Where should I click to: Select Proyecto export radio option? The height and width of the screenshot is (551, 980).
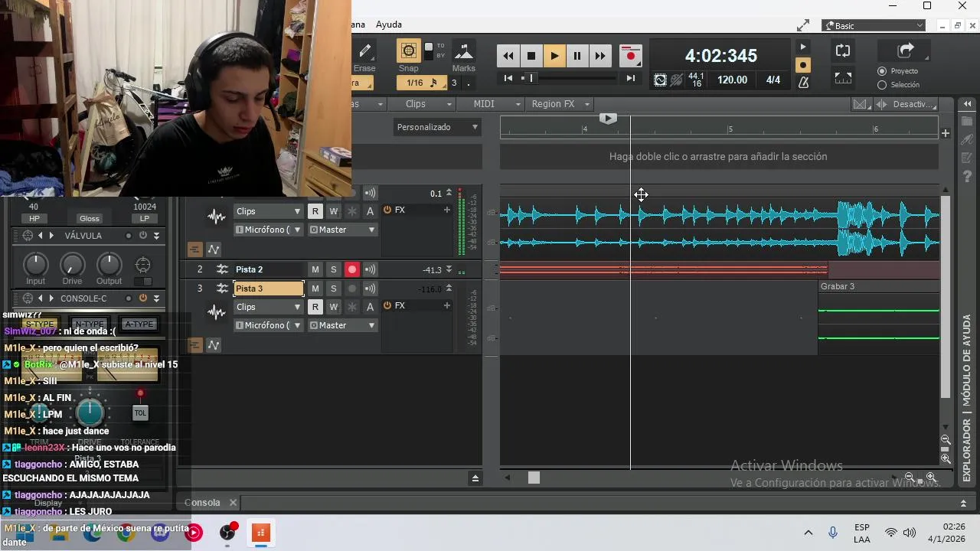[x=882, y=71]
